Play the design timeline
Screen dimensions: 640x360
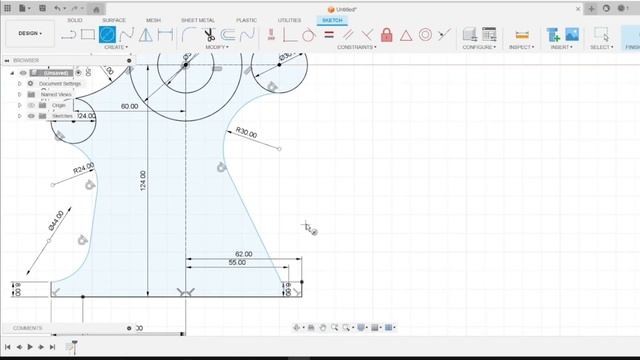30,347
